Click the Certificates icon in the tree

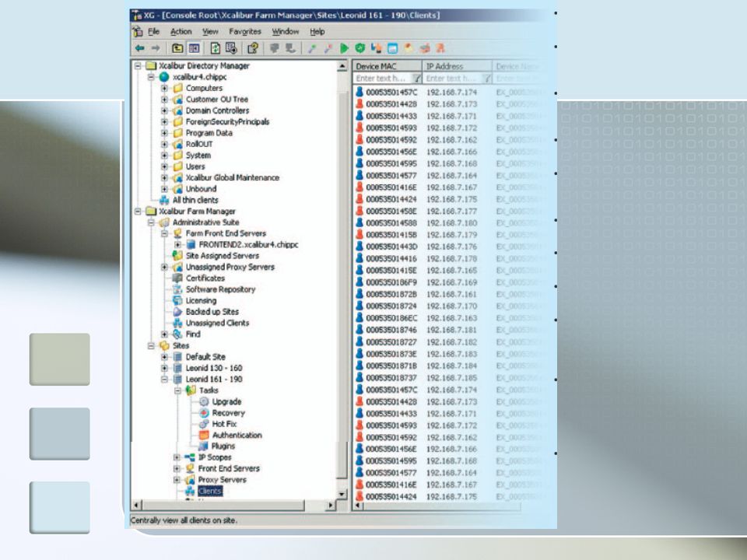(177, 278)
